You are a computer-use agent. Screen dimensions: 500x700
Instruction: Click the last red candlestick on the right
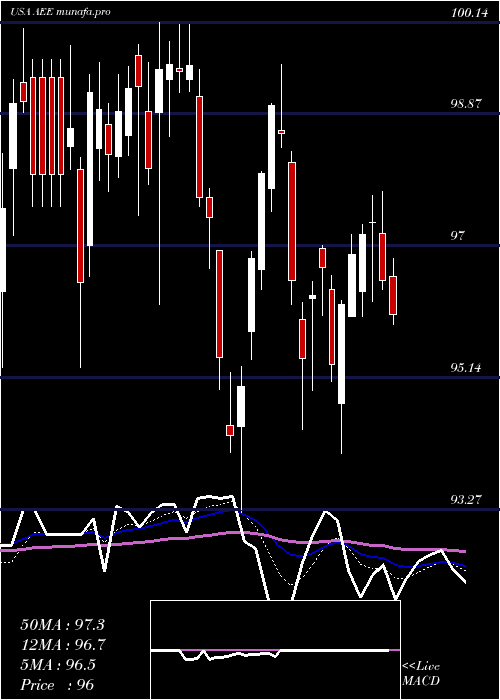coord(393,295)
